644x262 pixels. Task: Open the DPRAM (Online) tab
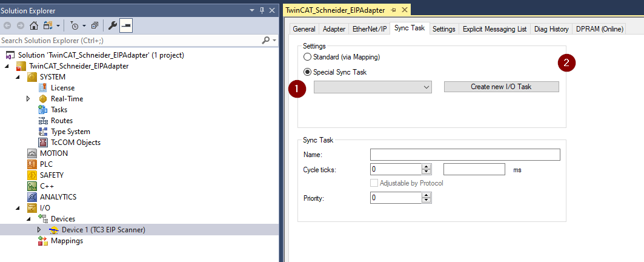click(600, 29)
